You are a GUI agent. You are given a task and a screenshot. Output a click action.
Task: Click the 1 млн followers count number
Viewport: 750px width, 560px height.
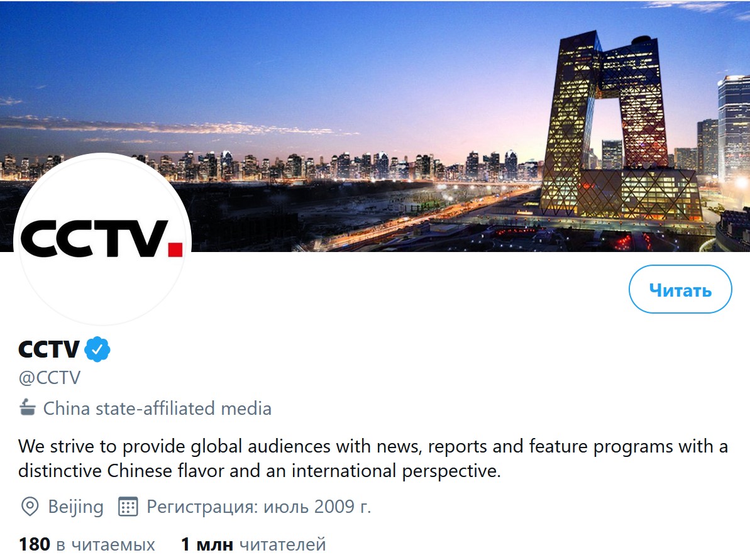pyautogui.click(x=207, y=544)
